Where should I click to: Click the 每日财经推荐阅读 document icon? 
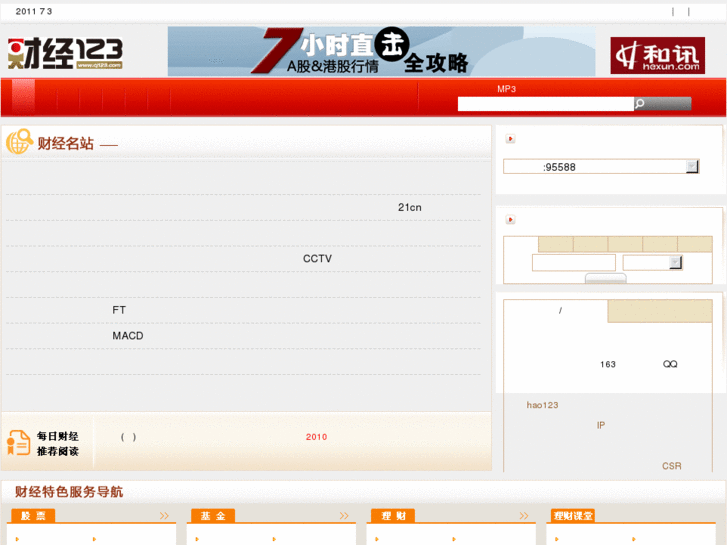[19, 442]
